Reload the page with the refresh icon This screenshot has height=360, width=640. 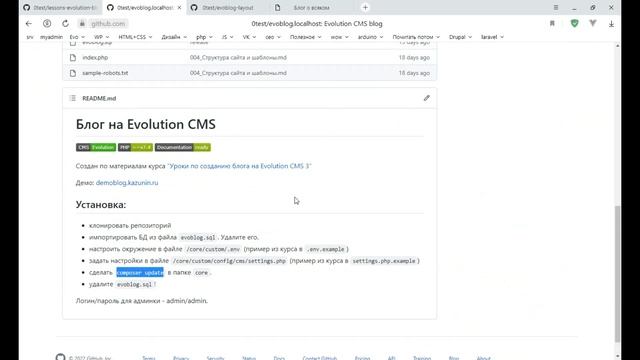[65, 24]
